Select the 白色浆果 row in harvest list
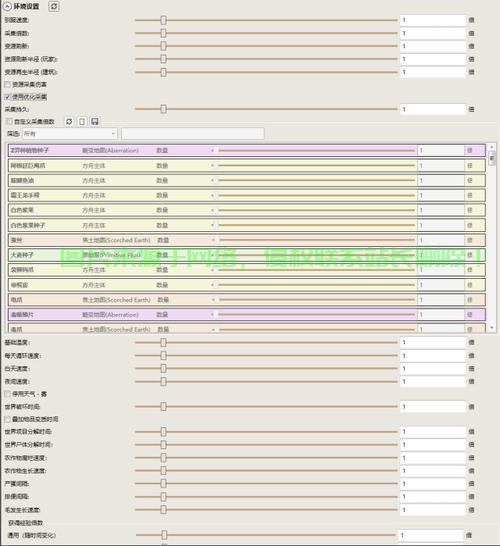Viewport: 500px width, 546px height. click(247, 210)
